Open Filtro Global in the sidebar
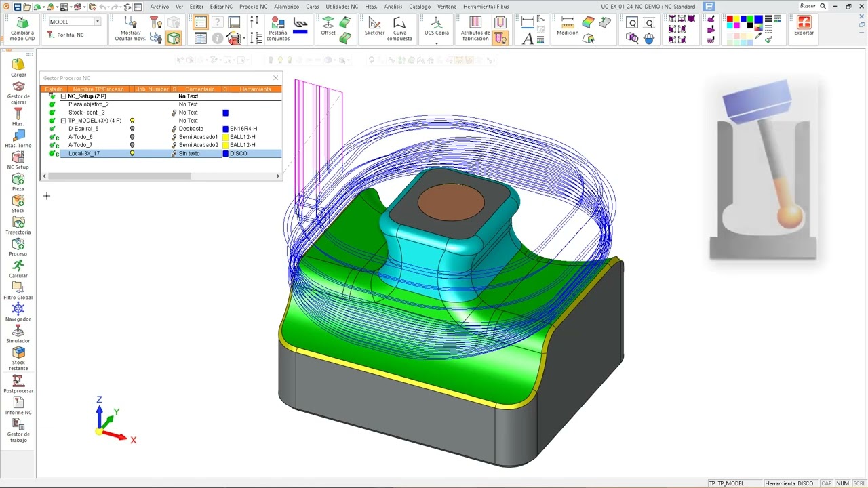Viewport: 868px width, 488px height. pos(18,291)
